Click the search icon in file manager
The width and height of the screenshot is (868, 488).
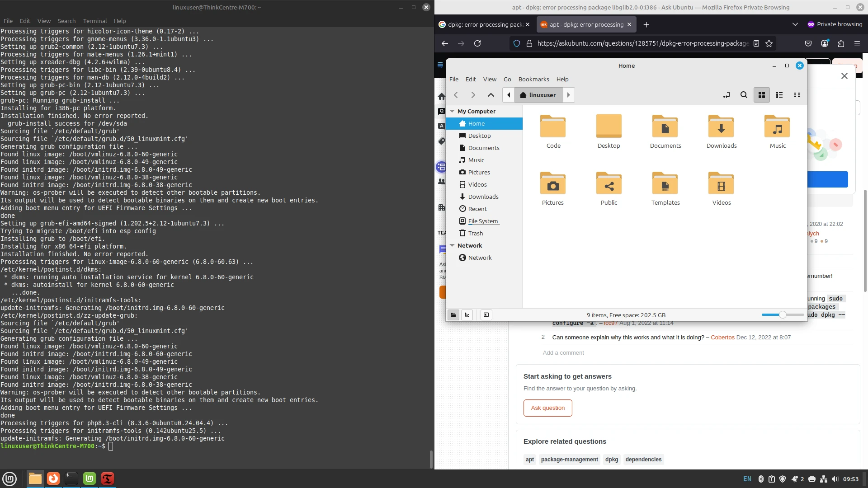(x=744, y=95)
